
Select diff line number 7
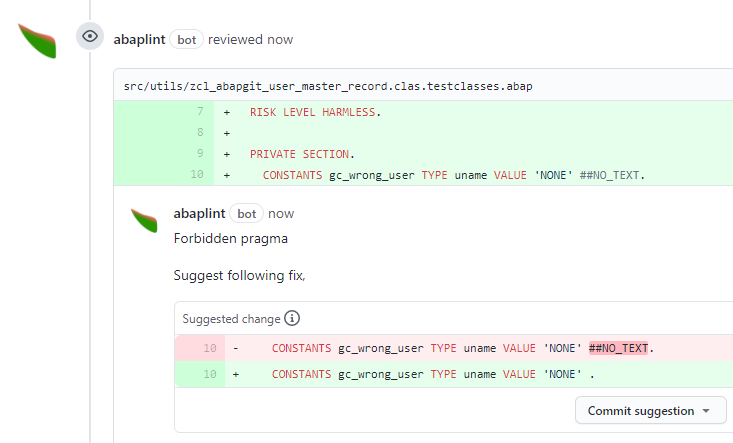pyautogui.click(x=200, y=111)
